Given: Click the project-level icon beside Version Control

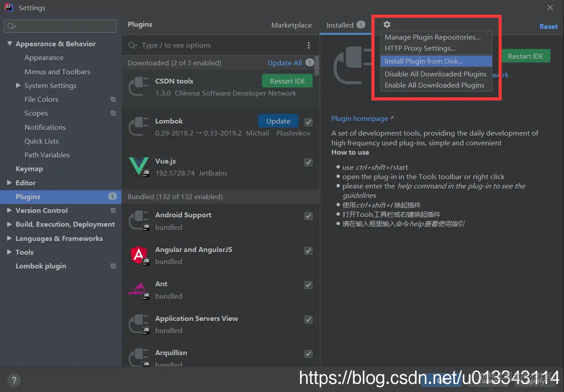Looking at the screenshot, I should (x=113, y=211).
